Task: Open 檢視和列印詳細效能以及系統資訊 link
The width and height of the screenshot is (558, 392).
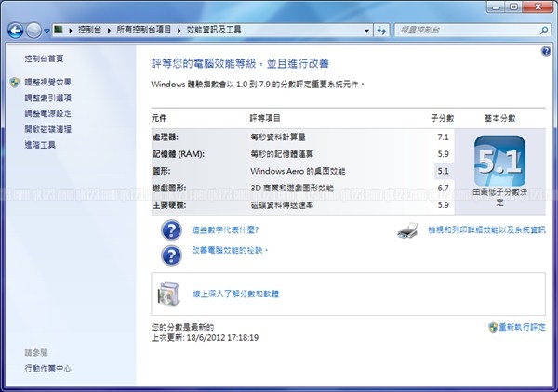Action: [x=486, y=230]
